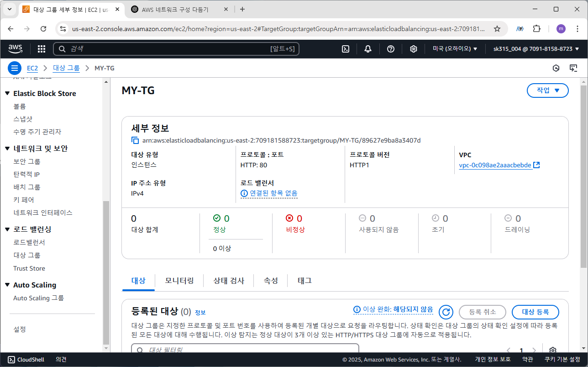This screenshot has height=367, width=588.
Task: Open 보안 그룹 in sidebar
Action: coord(27,161)
